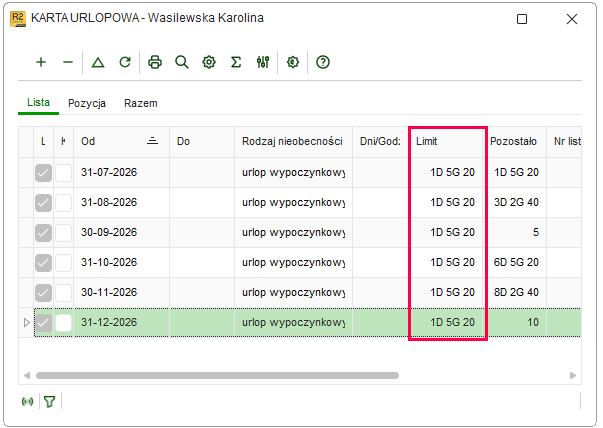This screenshot has width=603, height=428.
Task: Close the KARTA URLOPOWA window
Action: pos(571,19)
